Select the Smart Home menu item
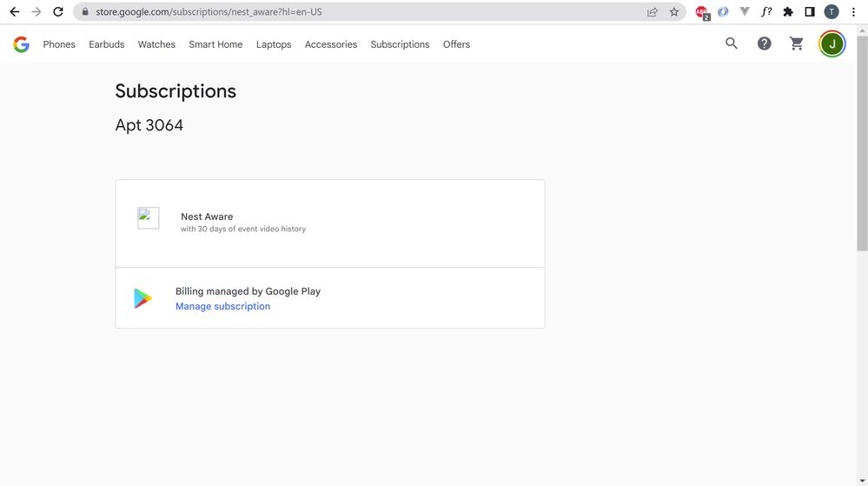The width and height of the screenshot is (868, 486). [215, 44]
